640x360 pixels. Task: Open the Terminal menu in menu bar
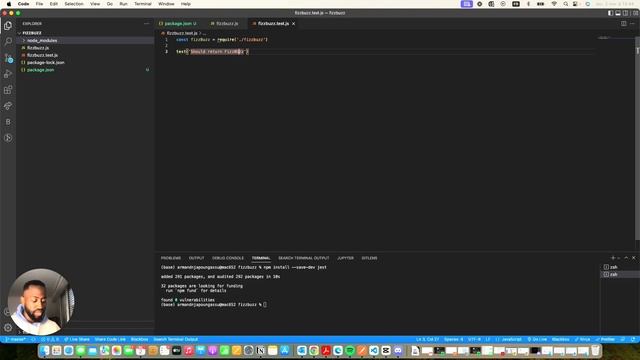143,4
